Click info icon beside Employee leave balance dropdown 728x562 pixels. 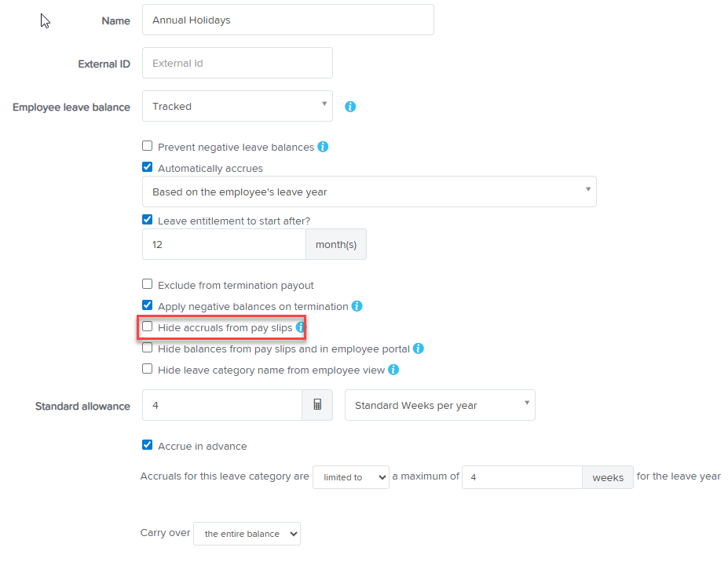tap(350, 107)
